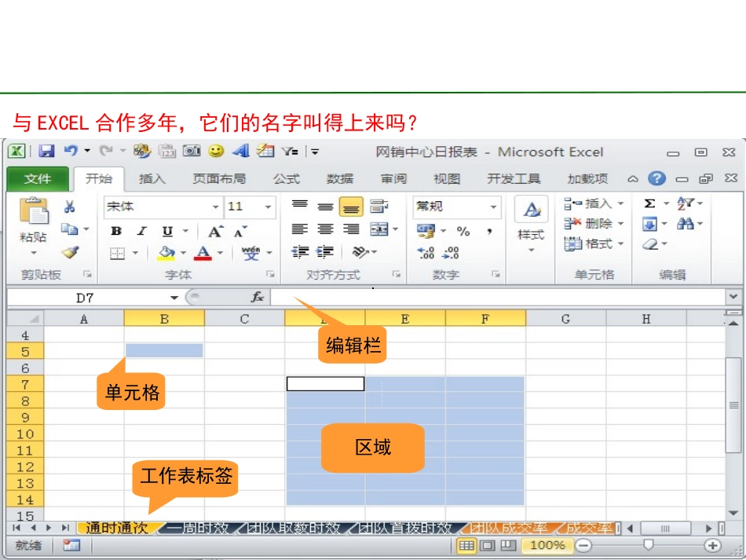The width and height of the screenshot is (746, 560).
Task: Switch to the 数据 ribbon tab
Action: 340,179
